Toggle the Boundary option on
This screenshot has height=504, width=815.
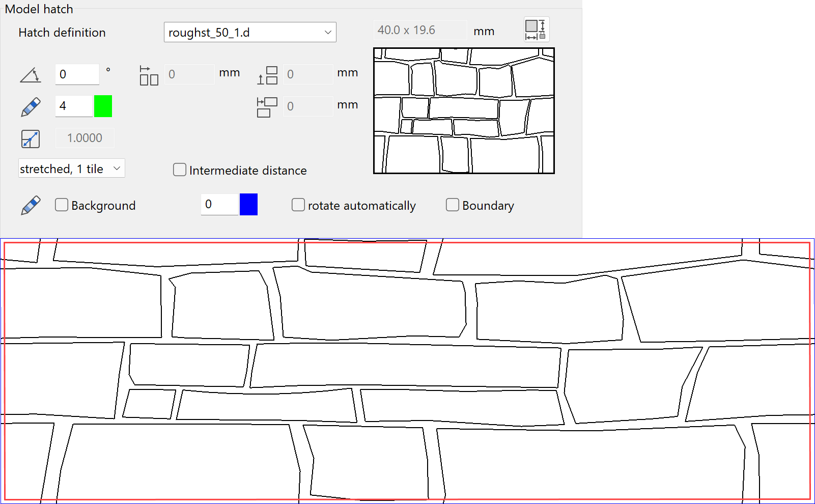453,205
